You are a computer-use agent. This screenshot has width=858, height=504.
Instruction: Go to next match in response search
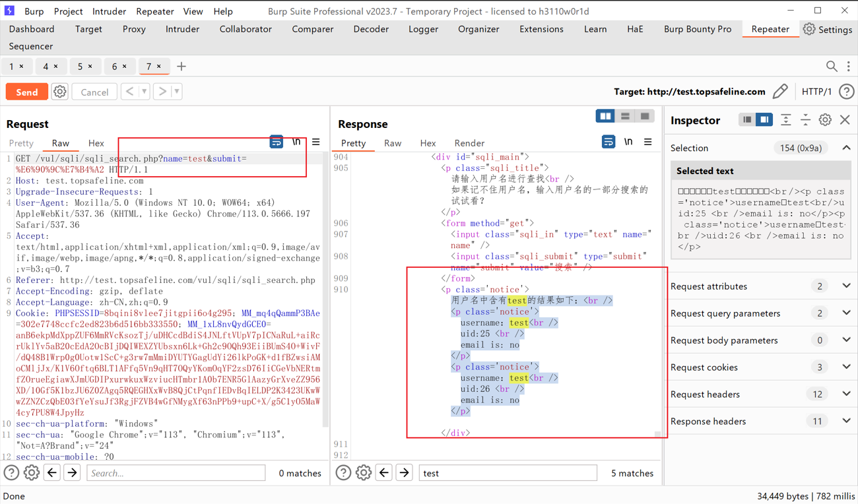pos(404,473)
